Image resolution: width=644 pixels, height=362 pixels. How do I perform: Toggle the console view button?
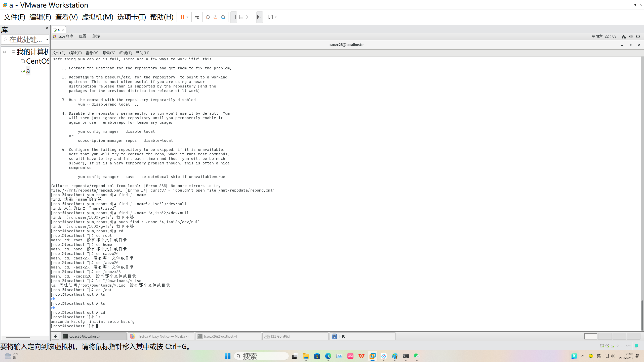(260, 17)
